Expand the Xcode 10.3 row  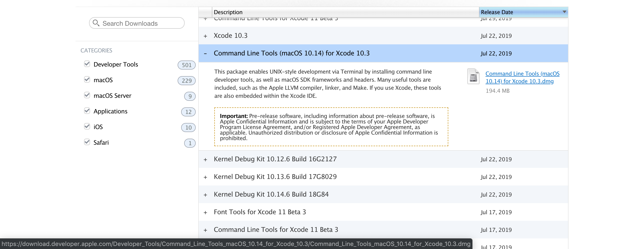pos(205,36)
